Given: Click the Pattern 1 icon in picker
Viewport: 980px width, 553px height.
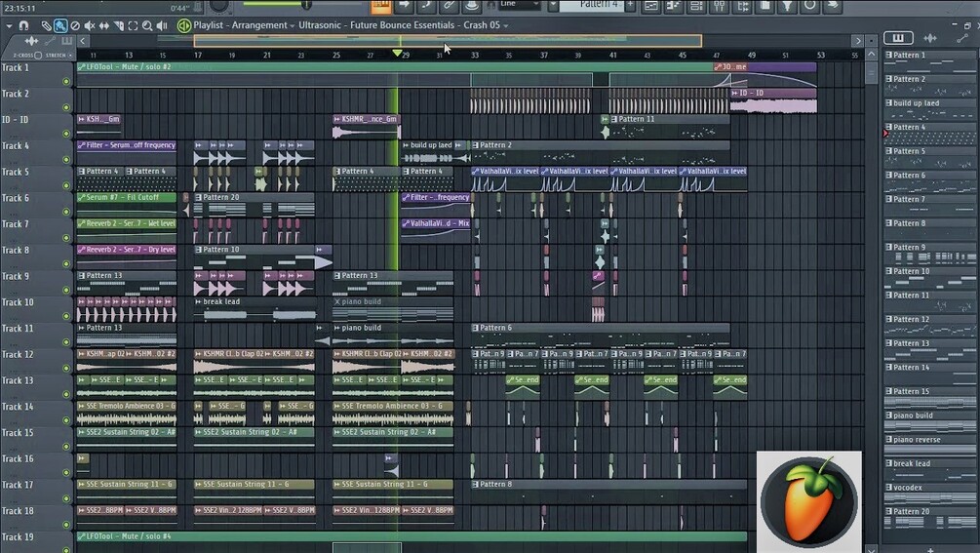Looking at the screenshot, I should coord(889,55).
